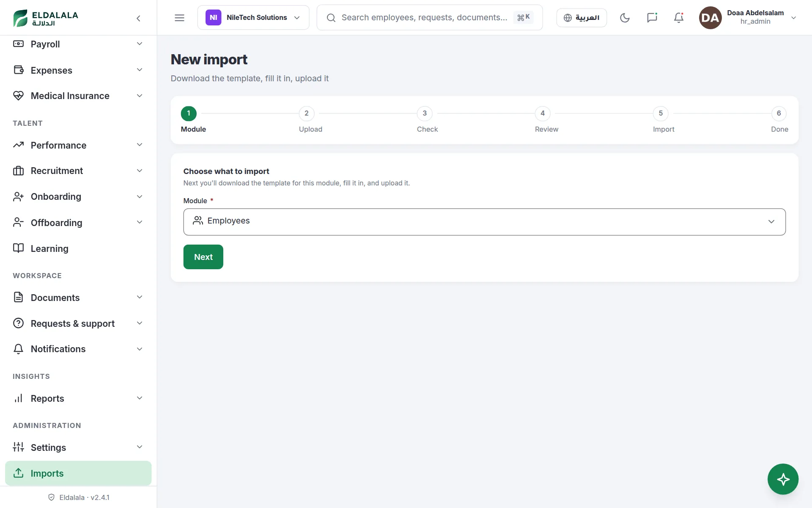Open the chat messages icon
The height and width of the screenshot is (508, 812).
(x=652, y=18)
